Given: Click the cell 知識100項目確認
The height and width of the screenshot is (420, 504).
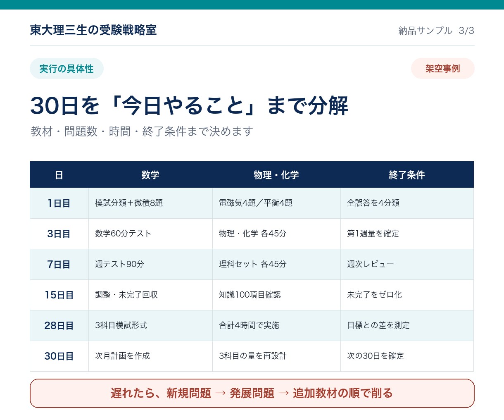Looking at the screenshot, I should click(x=276, y=295).
